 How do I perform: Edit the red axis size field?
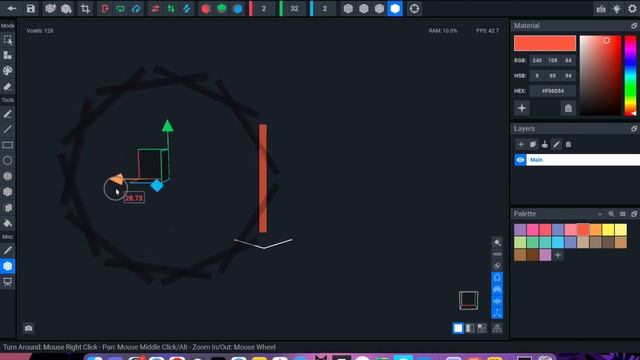264,9
